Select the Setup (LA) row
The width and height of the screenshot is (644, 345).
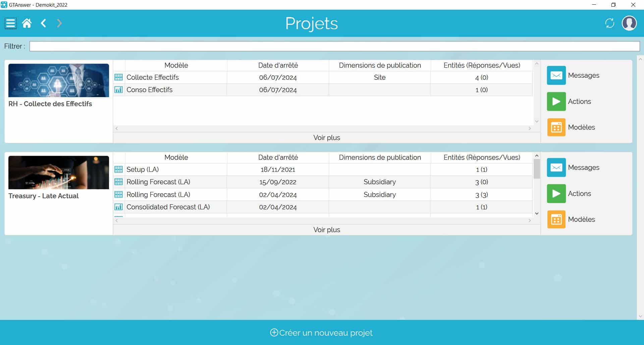[x=323, y=169]
